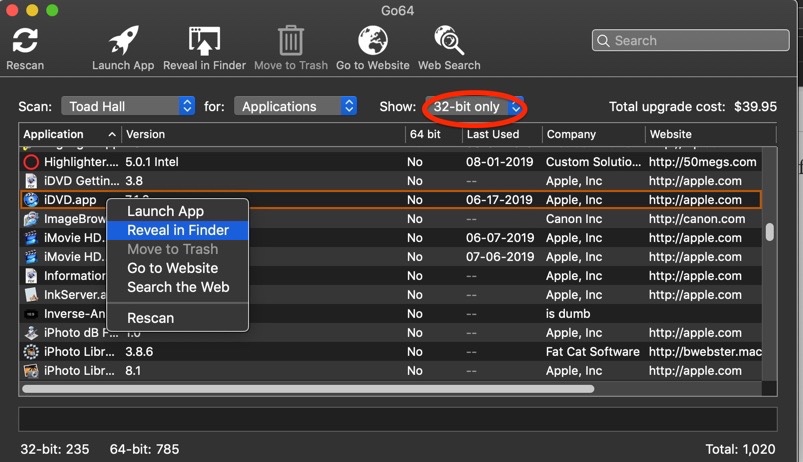The image size is (803, 462).
Task: Choose Reveal in Finder from context menu
Action: 177,230
